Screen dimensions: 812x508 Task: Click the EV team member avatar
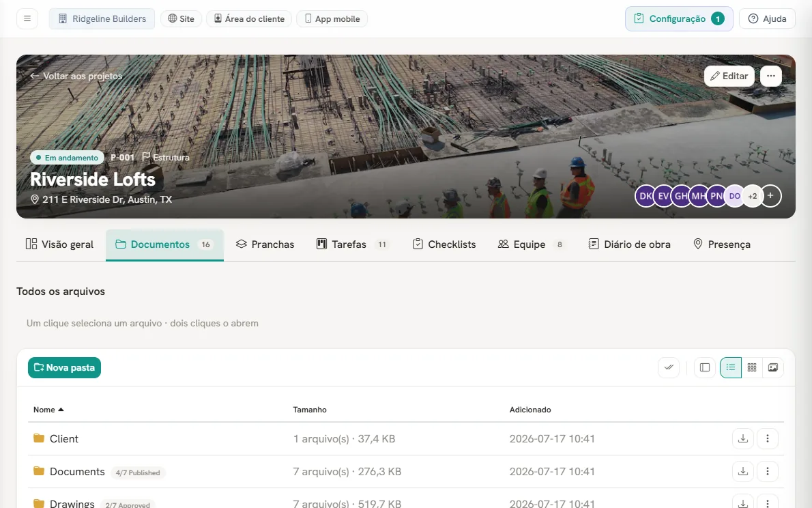(x=663, y=196)
